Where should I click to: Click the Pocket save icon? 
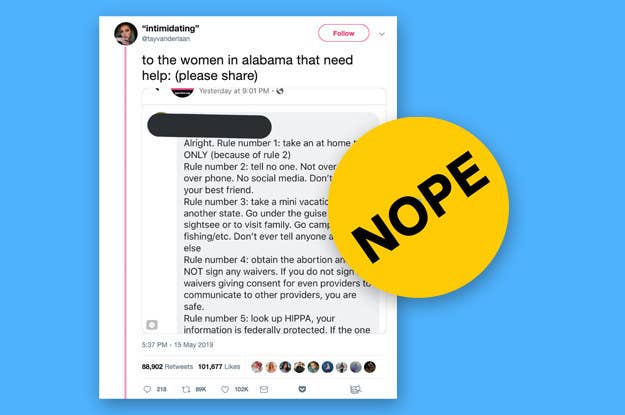click(302, 389)
